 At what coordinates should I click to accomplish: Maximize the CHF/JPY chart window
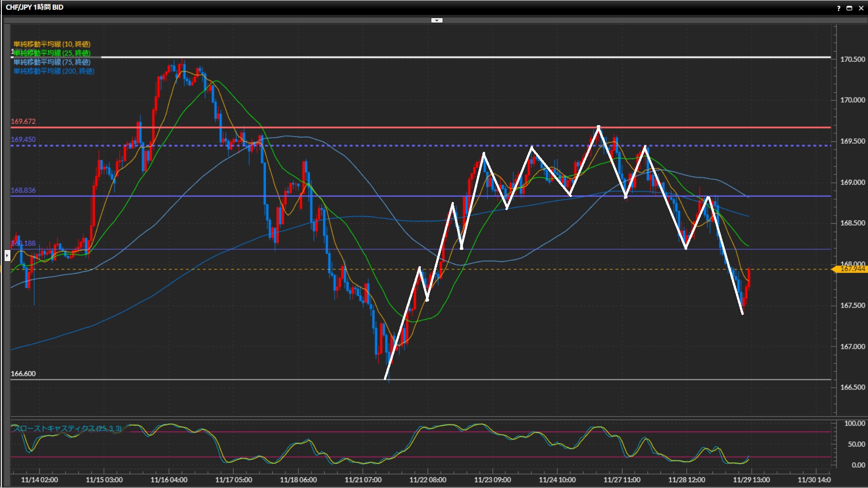[849, 8]
